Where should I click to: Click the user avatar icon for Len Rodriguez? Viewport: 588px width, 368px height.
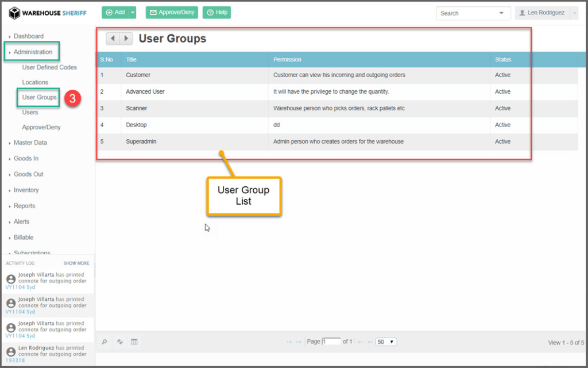522,13
